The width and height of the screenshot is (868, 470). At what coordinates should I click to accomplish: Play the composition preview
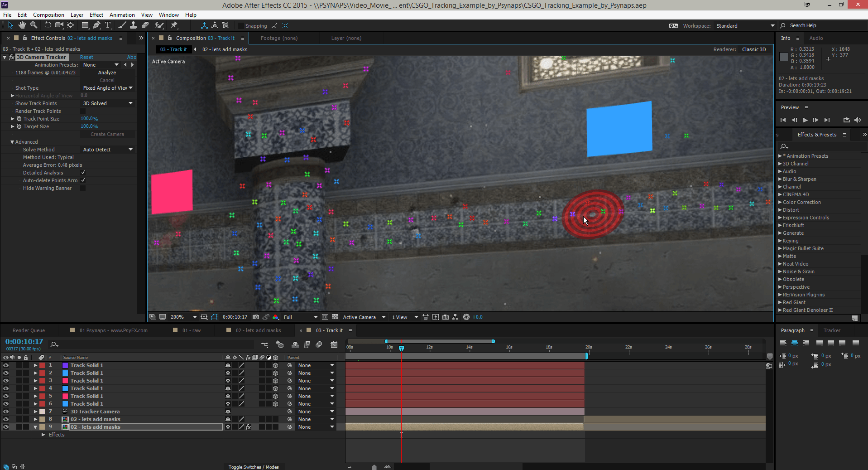[x=805, y=120]
